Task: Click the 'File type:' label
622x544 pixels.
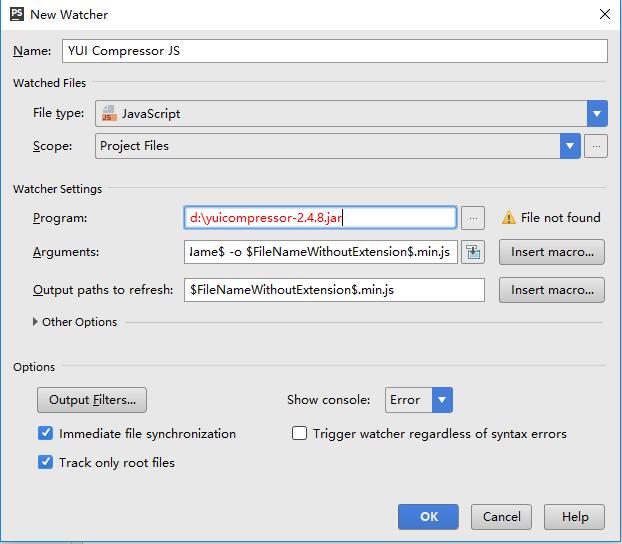Action: click(x=59, y=113)
